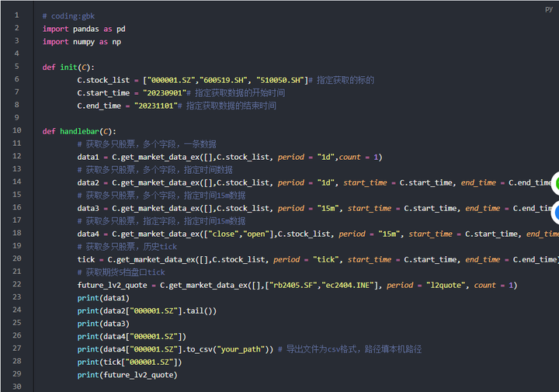Click the 'def init(C):' function definition
This screenshot has height=392, width=559.
68,68
